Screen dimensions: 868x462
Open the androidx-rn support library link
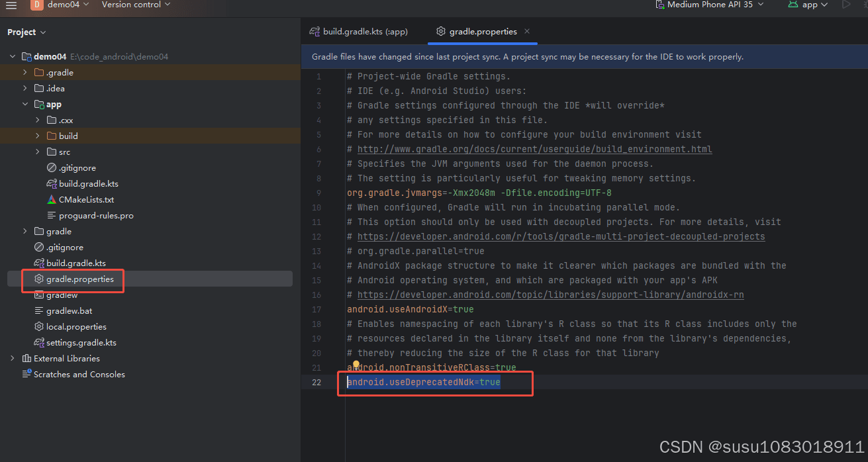pos(550,295)
